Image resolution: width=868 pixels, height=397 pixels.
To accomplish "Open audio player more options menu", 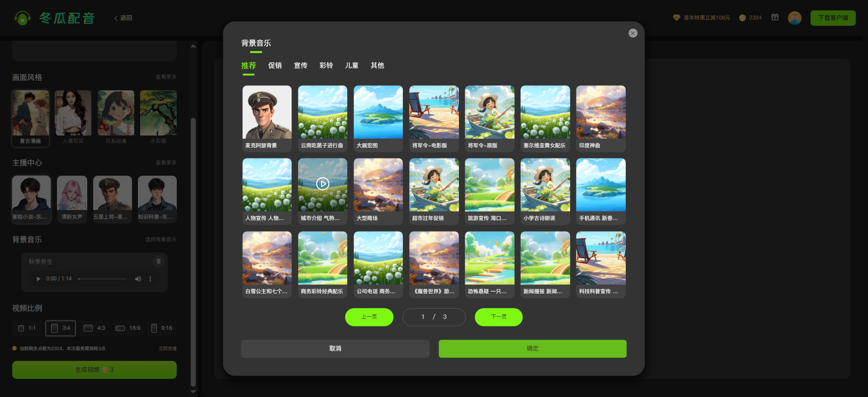I will (x=151, y=279).
